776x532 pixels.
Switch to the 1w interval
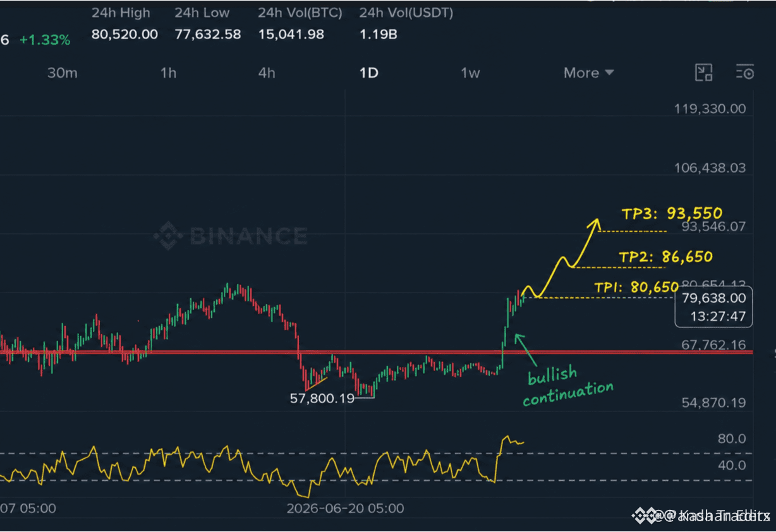(470, 73)
